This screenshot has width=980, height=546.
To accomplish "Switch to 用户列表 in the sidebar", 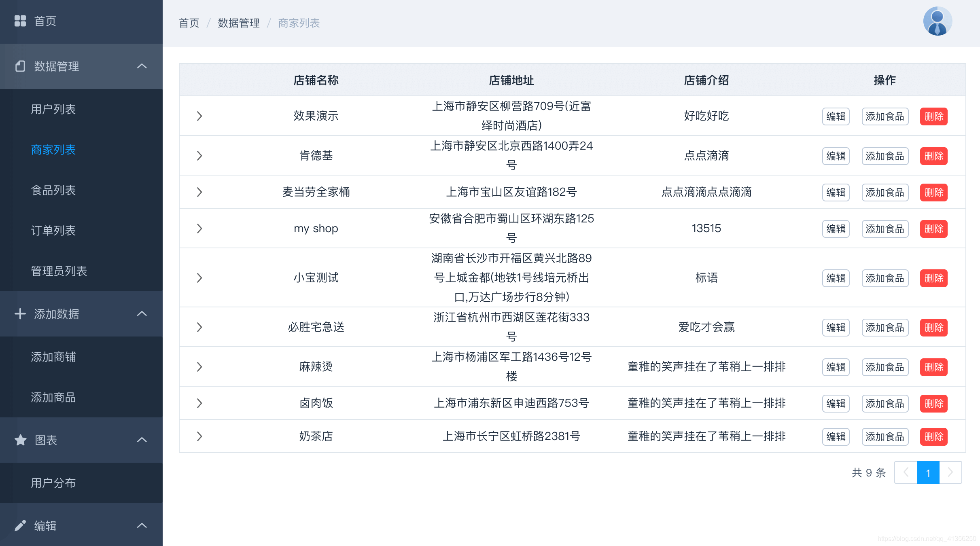I will point(53,109).
